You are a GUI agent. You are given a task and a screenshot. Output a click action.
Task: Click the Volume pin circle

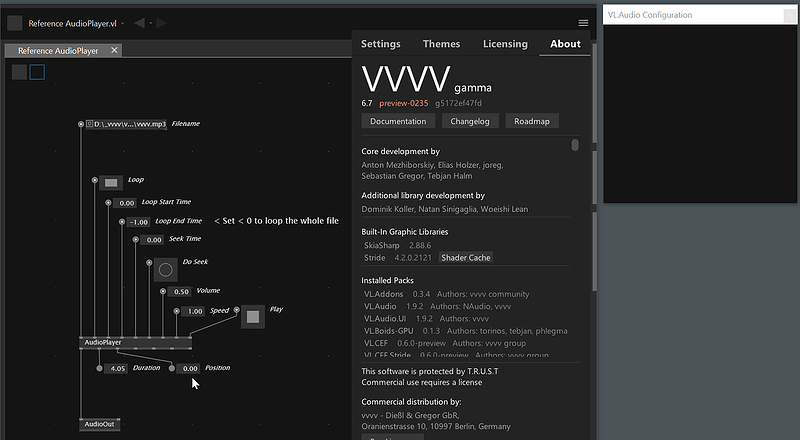click(x=163, y=291)
